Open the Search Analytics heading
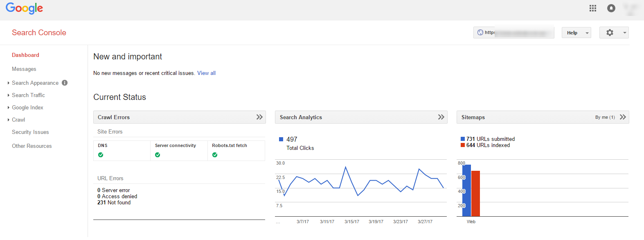This screenshot has height=240, width=644. pyautogui.click(x=301, y=117)
